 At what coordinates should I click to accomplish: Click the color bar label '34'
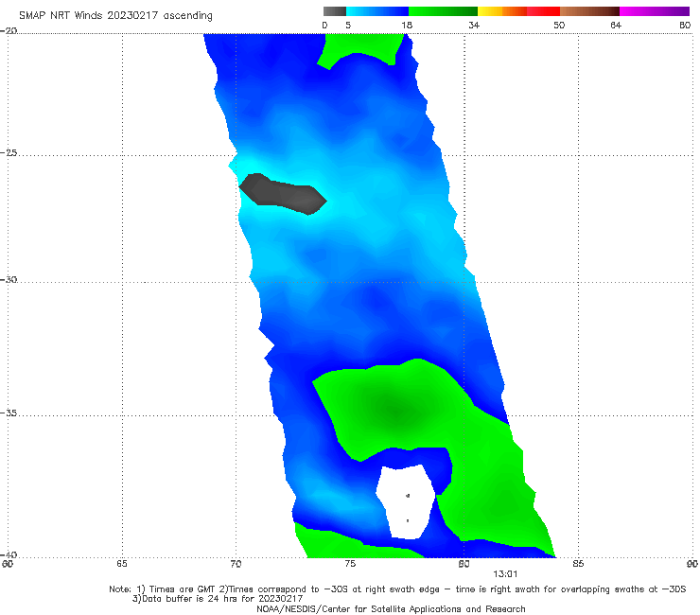pos(474,25)
